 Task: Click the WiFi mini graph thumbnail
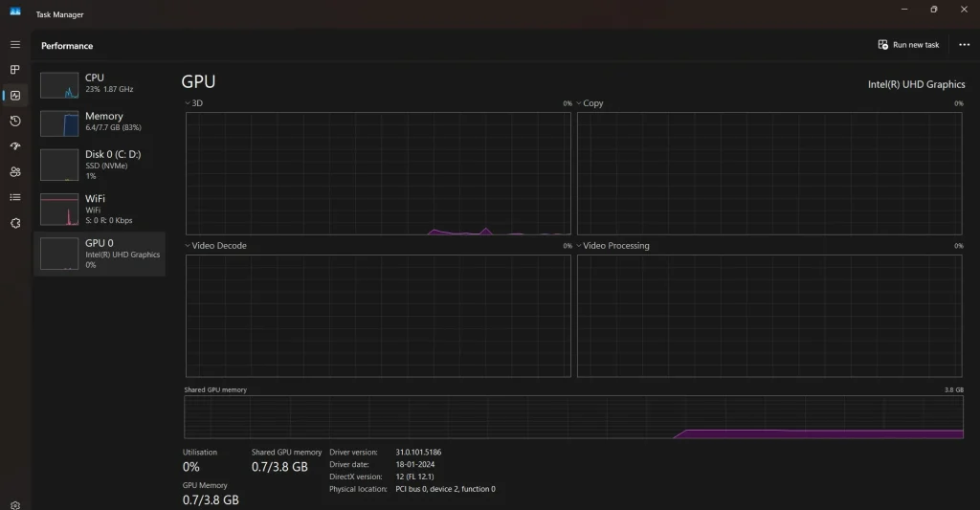[x=59, y=210]
